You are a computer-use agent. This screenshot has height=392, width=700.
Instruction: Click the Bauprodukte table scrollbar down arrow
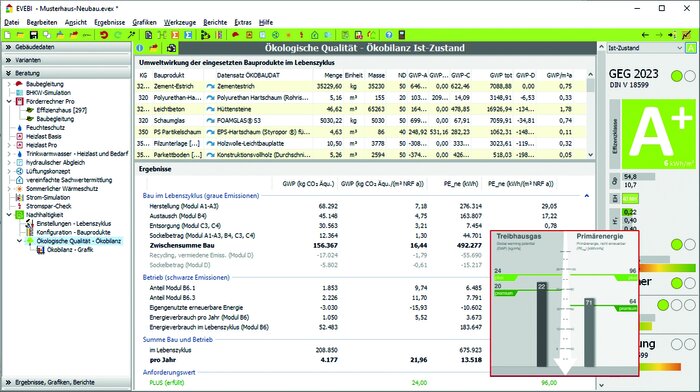591,154
